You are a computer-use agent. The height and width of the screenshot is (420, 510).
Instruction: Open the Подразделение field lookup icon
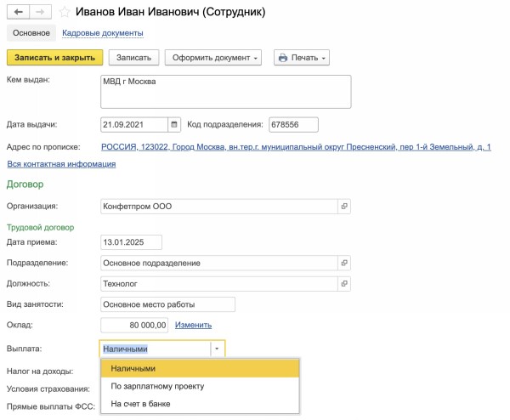[344, 263]
